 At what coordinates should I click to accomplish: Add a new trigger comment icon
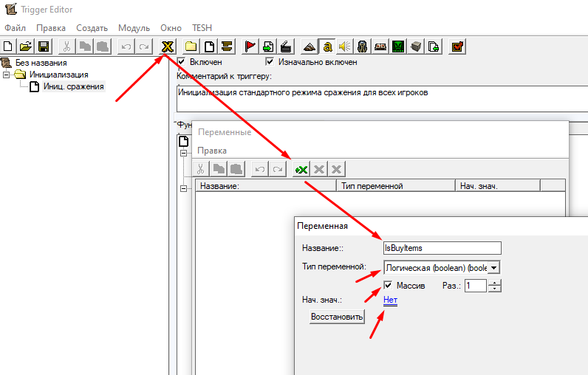click(x=227, y=47)
